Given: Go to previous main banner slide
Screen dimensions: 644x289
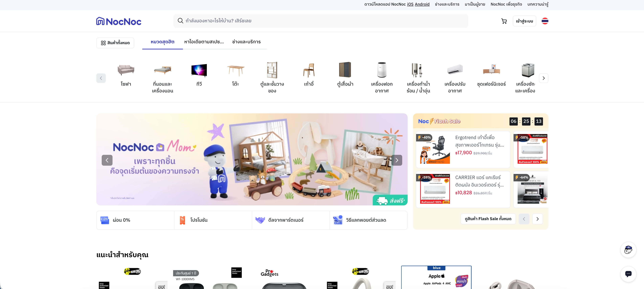Looking at the screenshot, I should point(107,160).
